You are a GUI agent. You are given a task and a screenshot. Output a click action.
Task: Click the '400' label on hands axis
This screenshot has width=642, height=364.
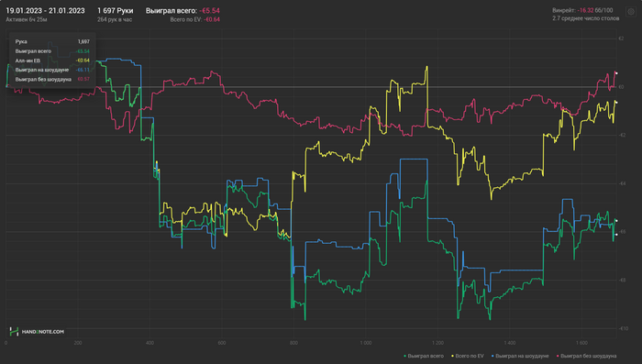(x=149, y=343)
